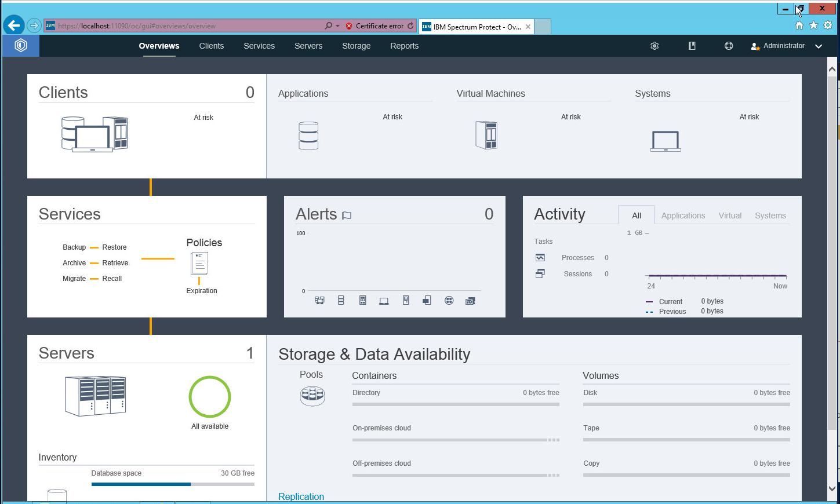Click the IBM Spectrum Protect shield logo
Screen dimensions: 840x504
click(x=21, y=45)
